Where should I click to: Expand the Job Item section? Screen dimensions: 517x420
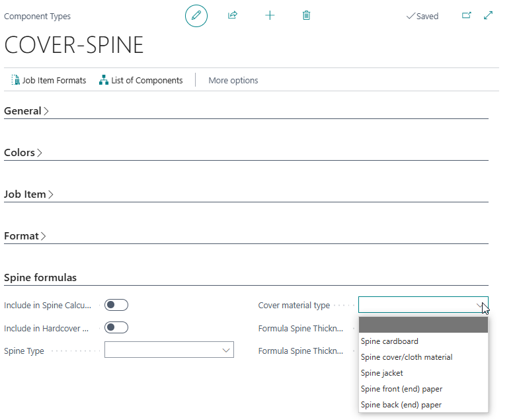tap(28, 194)
